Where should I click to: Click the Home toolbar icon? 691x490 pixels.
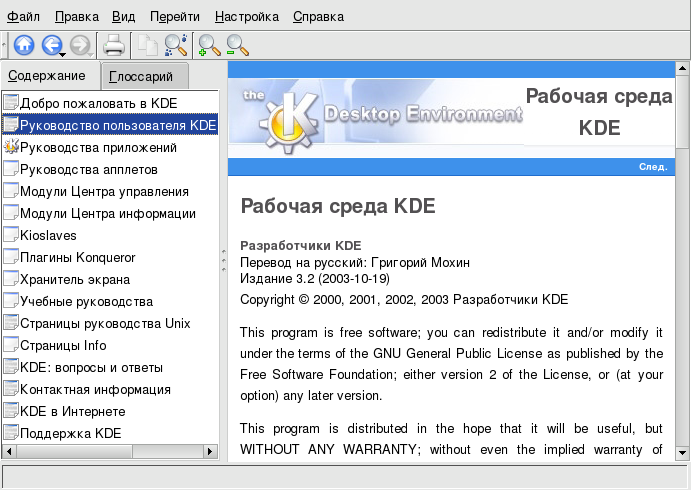pyautogui.click(x=24, y=45)
